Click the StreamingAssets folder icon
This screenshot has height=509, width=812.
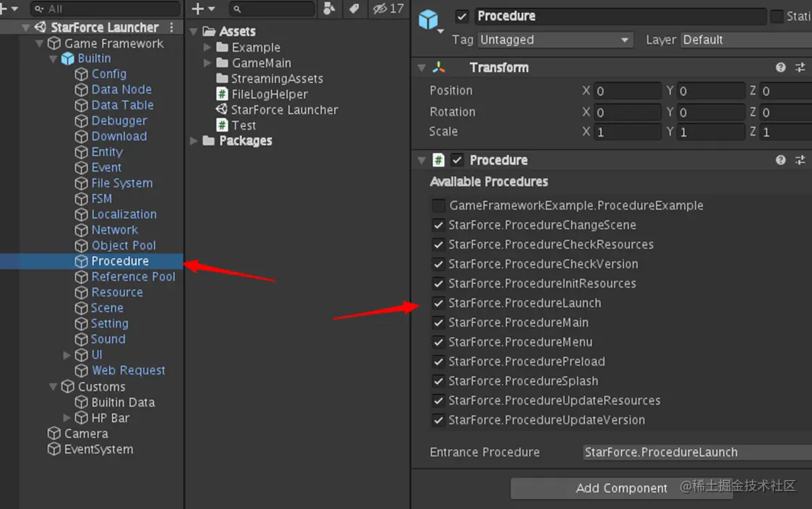[x=222, y=78]
